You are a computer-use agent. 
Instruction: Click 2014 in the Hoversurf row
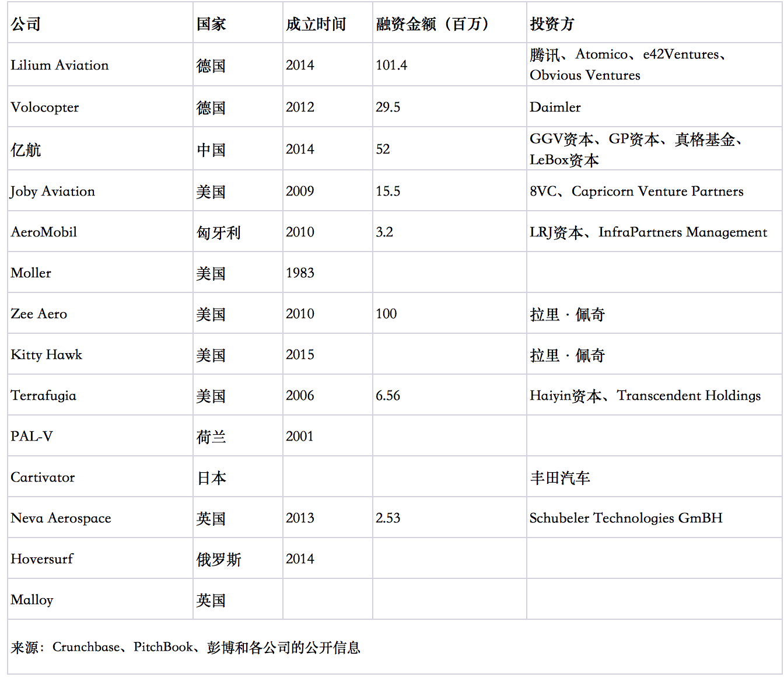pyautogui.click(x=300, y=559)
